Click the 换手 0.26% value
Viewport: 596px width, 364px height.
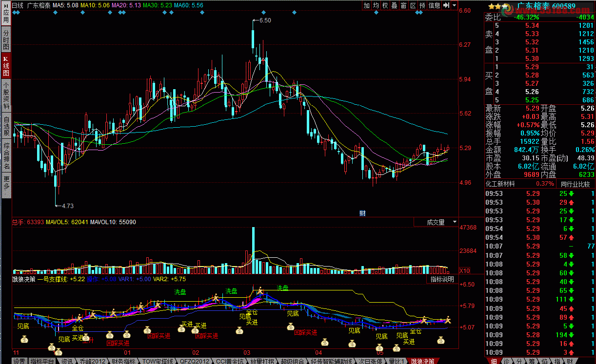point(585,150)
